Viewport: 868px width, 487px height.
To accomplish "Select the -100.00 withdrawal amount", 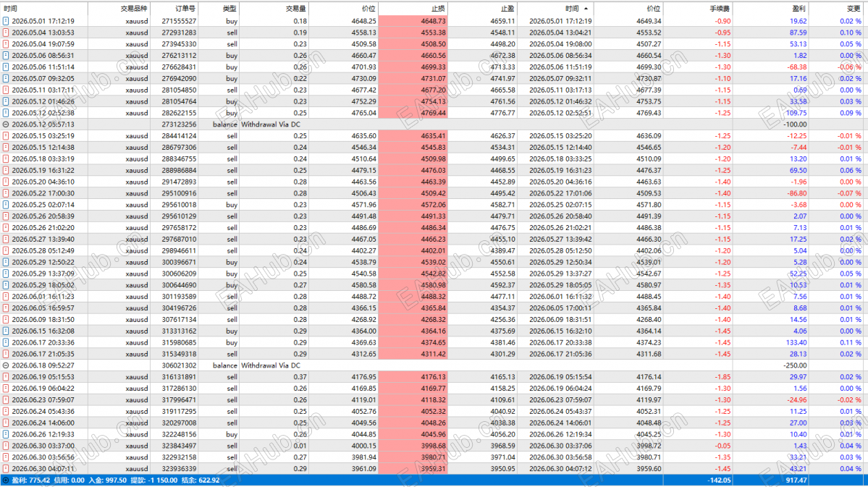I will (794, 124).
